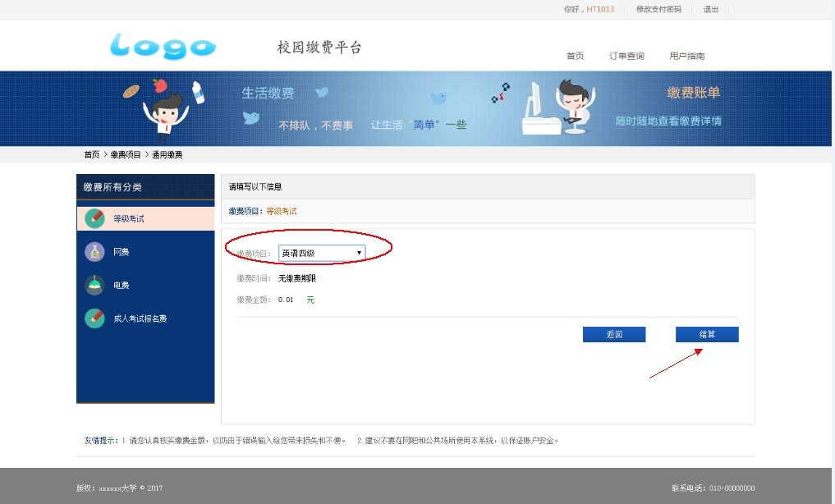Click the HT1013 username link
This screenshot has height=504, width=835.
pyautogui.click(x=600, y=9)
